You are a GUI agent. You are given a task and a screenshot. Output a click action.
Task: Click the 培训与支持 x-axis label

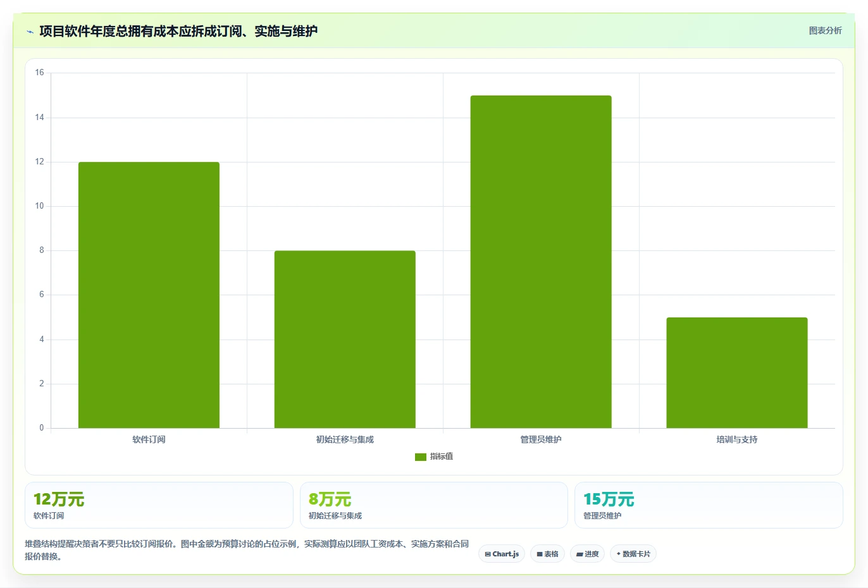tap(737, 439)
